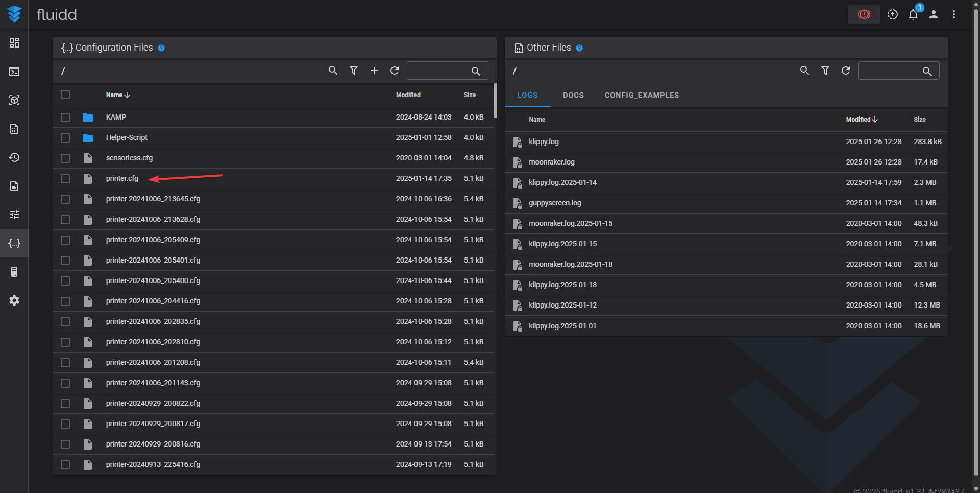The height and width of the screenshot is (493, 980).
Task: Click the search icon in Other Files toolbar
Action: tap(805, 71)
